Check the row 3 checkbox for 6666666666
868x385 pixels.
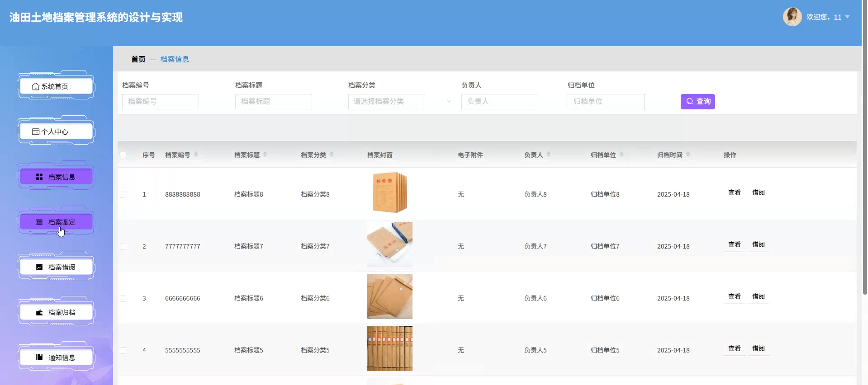click(123, 299)
